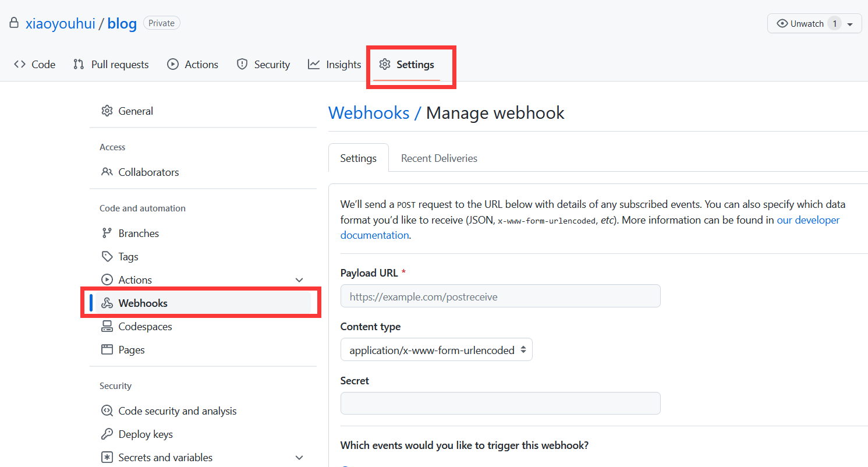Switch to Recent Deliveries tab

pos(439,158)
